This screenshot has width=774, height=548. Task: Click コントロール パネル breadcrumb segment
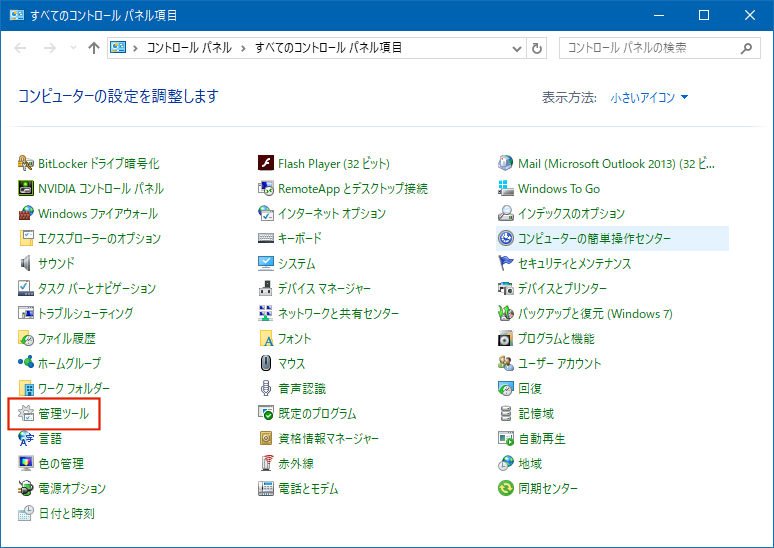point(189,48)
